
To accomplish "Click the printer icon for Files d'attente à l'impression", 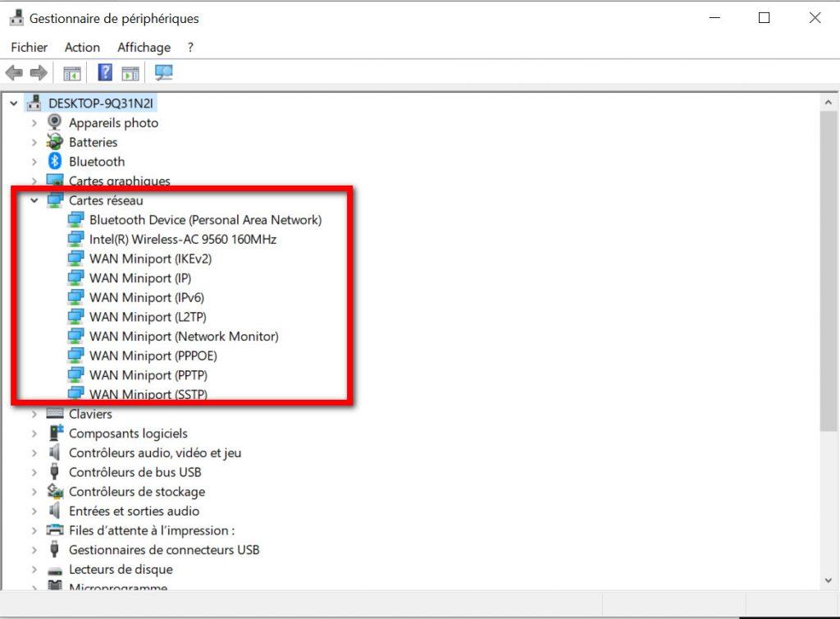I will tap(55, 530).
